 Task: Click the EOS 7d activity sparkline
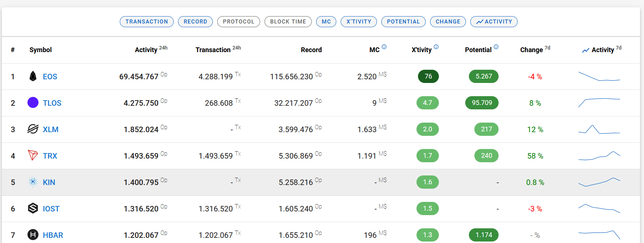[599, 76]
